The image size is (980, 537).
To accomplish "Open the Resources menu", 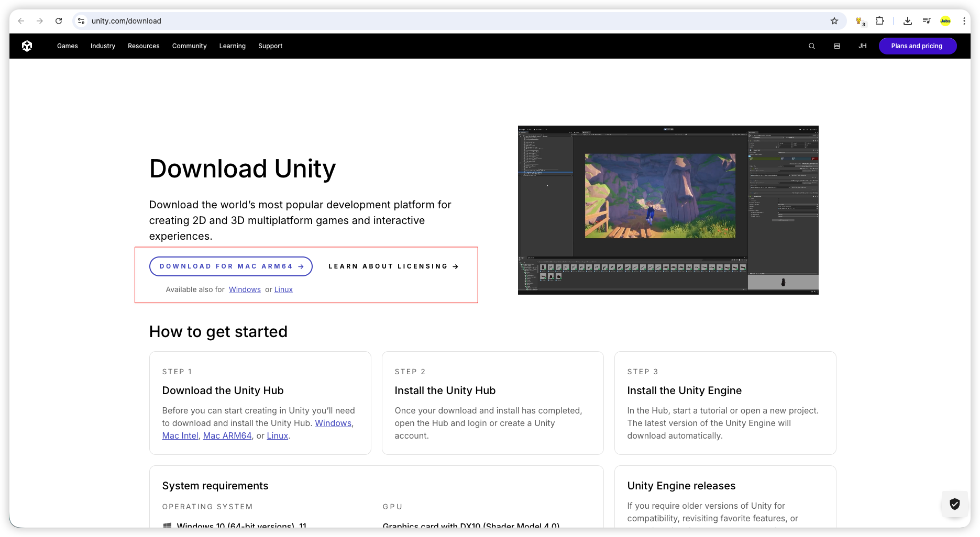I will pos(144,46).
